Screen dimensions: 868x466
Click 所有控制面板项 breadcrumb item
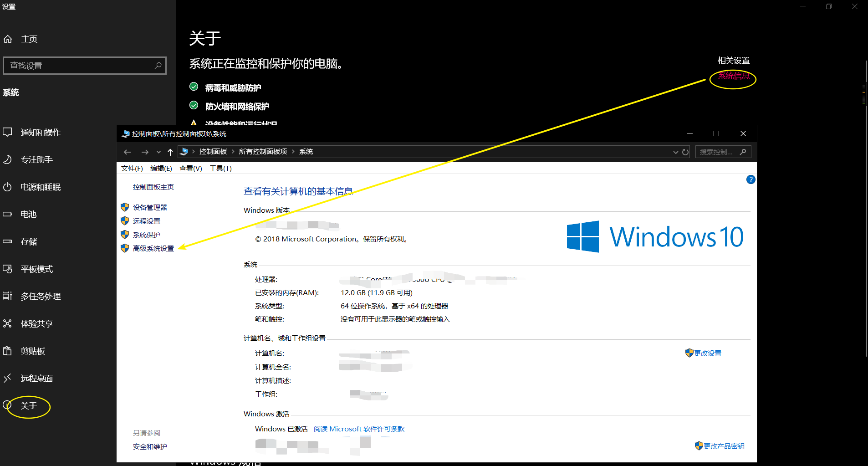[x=263, y=151]
